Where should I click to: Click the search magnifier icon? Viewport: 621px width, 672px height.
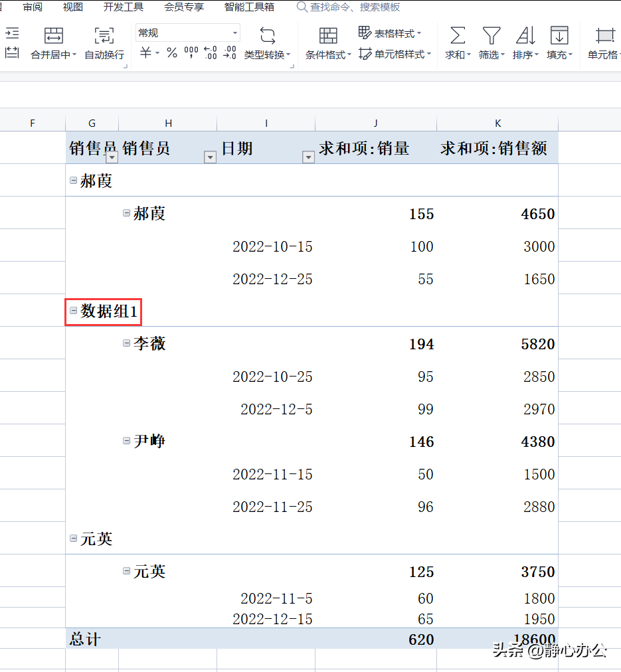tap(302, 7)
